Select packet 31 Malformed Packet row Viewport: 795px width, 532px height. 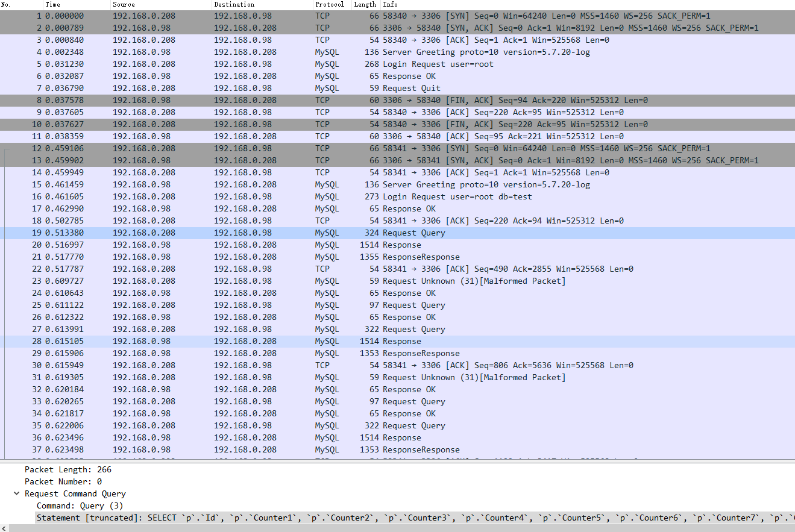pyautogui.click(x=397, y=377)
